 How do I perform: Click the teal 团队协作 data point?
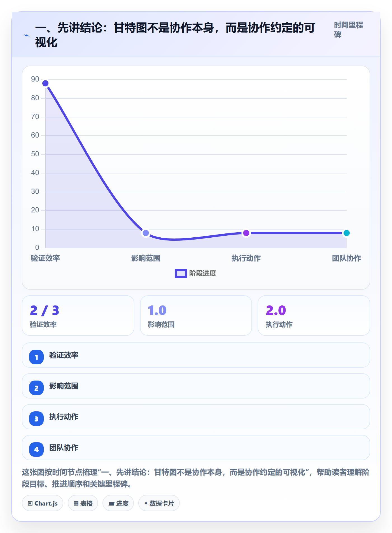[x=346, y=233]
